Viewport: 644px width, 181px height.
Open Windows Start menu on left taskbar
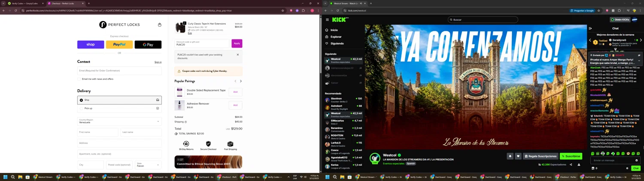[6, 177]
